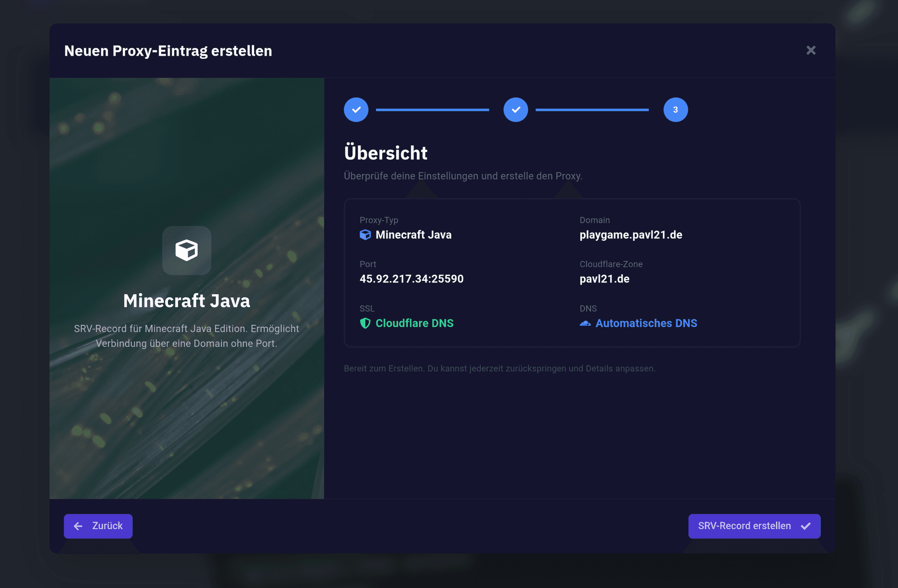Select Cloudflare-Zone value pavl21.de

(604, 279)
